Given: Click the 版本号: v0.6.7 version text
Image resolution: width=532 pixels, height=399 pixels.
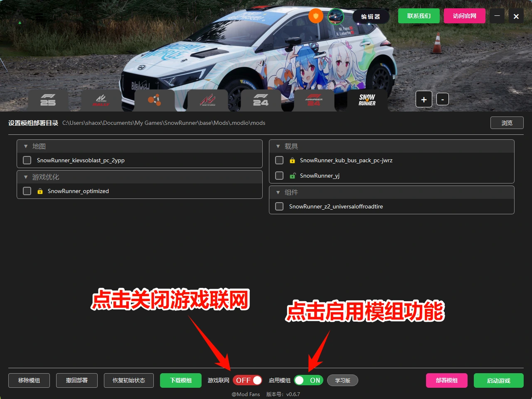Looking at the screenshot, I should [283, 394].
